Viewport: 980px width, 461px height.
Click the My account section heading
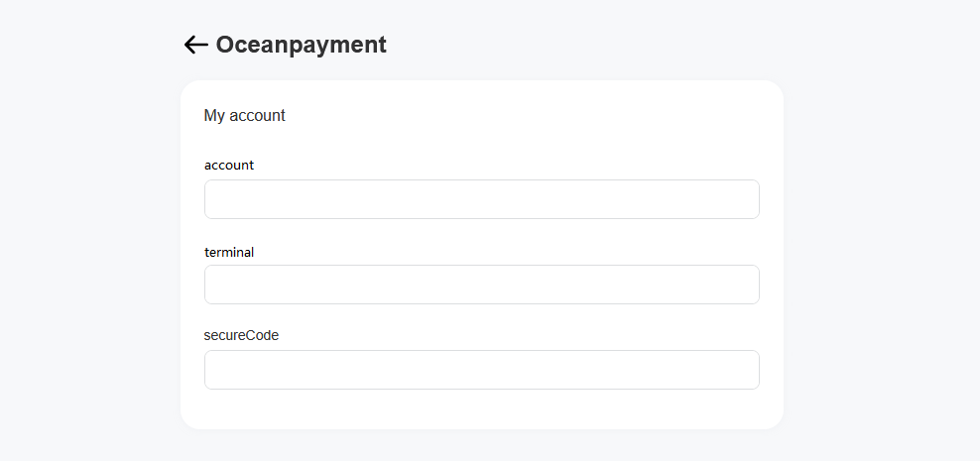pos(244,116)
